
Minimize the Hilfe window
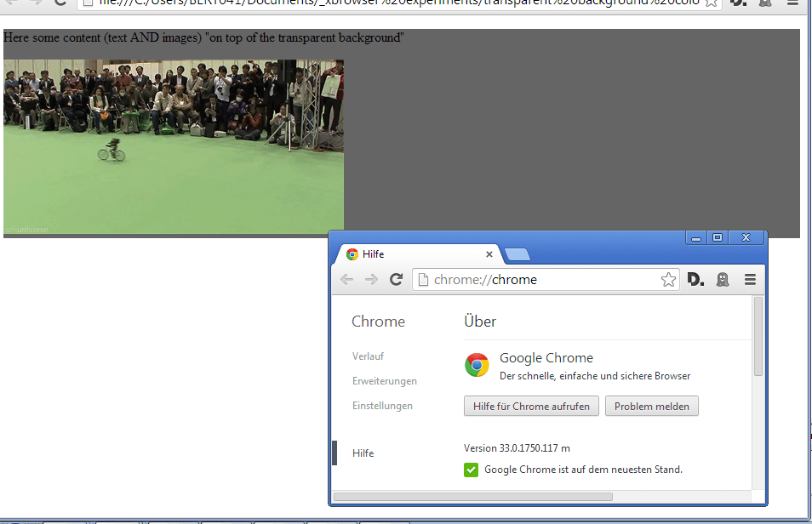coord(696,237)
